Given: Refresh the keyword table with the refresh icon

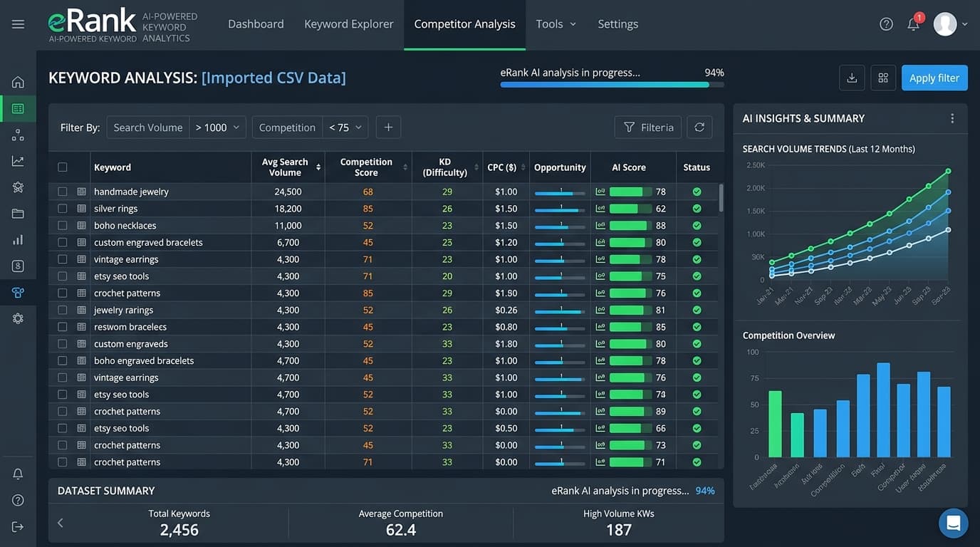Looking at the screenshot, I should 699,127.
